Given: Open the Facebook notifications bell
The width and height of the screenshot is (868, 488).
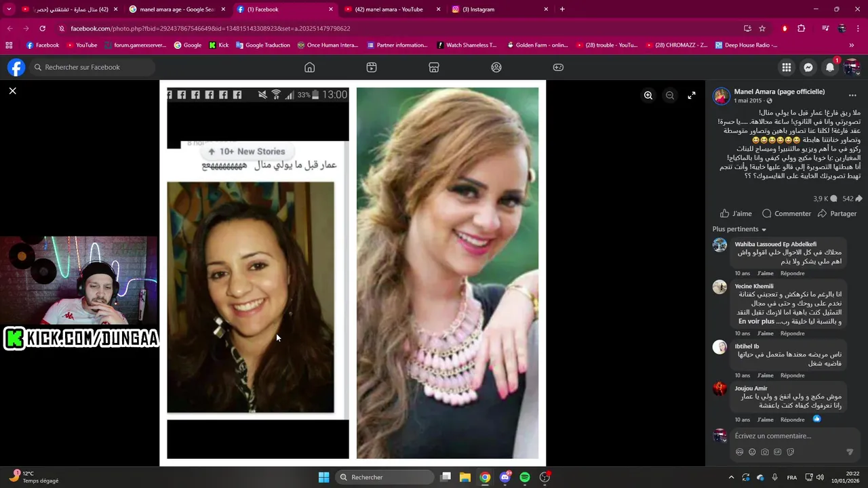Looking at the screenshot, I should click(x=830, y=67).
